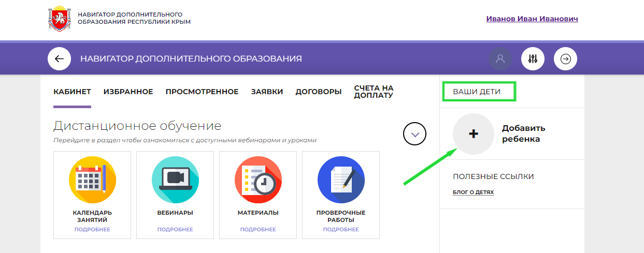Screen dimensions: 644x253
Task: Open the Заявки tab
Action: click(267, 92)
